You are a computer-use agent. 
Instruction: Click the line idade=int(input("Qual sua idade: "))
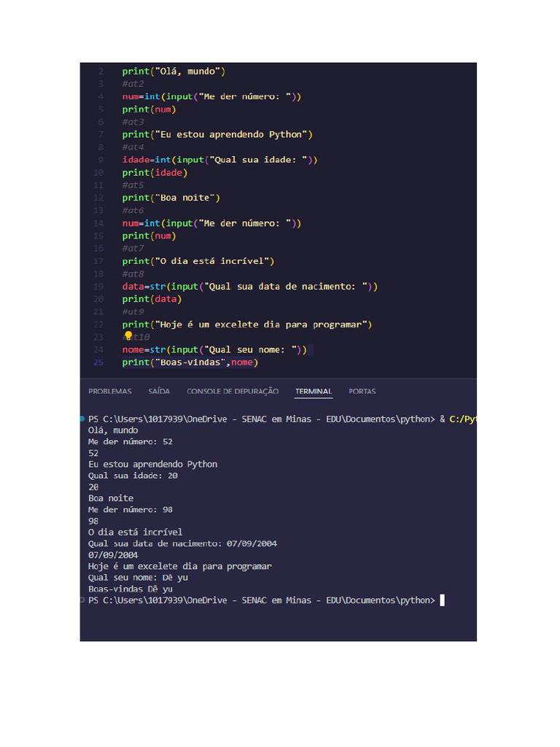[x=219, y=160]
